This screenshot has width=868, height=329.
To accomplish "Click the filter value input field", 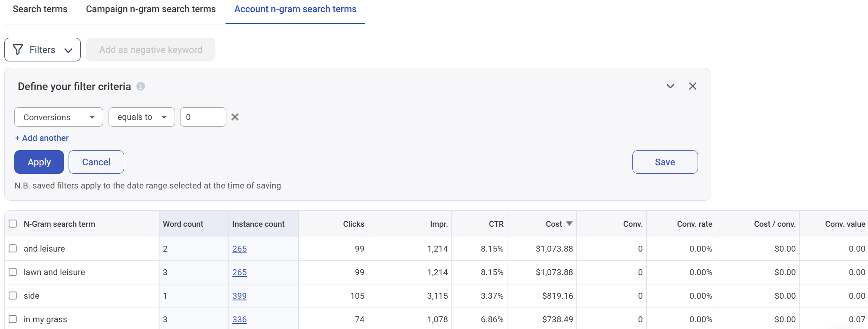I will coord(203,117).
